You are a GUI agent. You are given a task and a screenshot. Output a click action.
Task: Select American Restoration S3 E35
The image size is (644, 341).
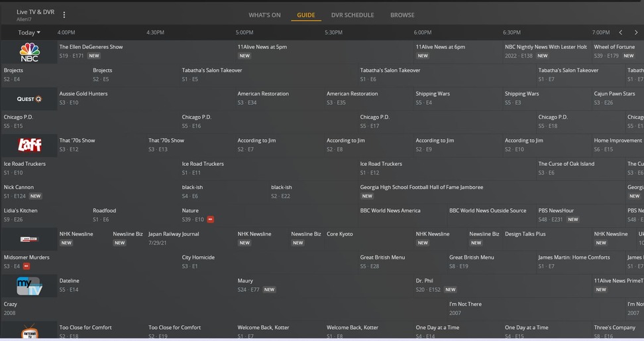(369, 98)
